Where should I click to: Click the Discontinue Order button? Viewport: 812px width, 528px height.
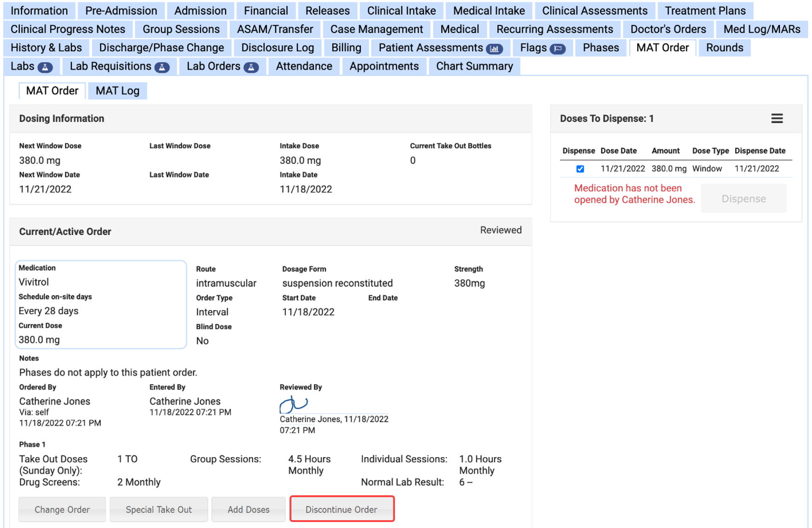tap(342, 509)
